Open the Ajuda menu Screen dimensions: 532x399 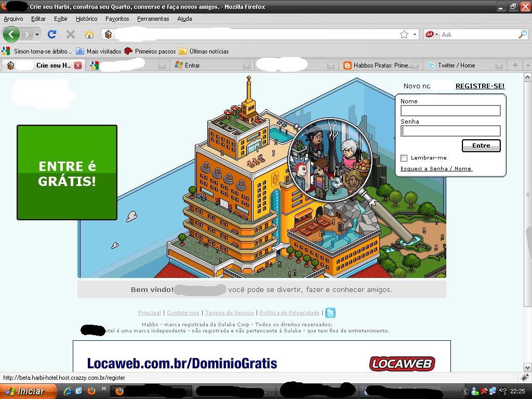tap(184, 19)
